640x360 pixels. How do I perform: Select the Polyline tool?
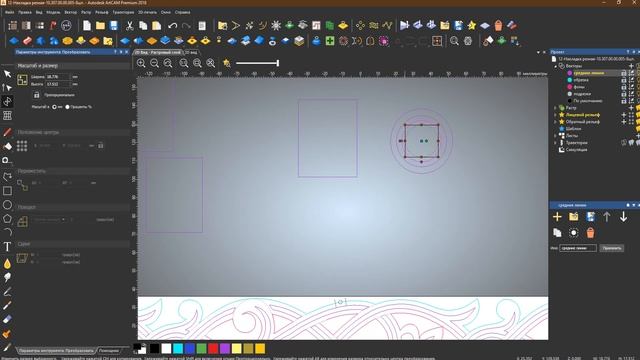[7, 177]
